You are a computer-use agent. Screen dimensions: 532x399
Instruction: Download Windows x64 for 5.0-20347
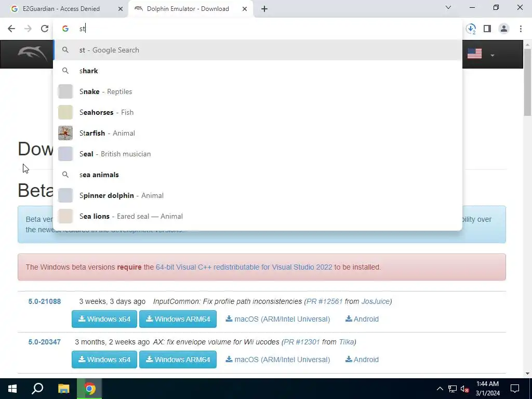point(104,360)
